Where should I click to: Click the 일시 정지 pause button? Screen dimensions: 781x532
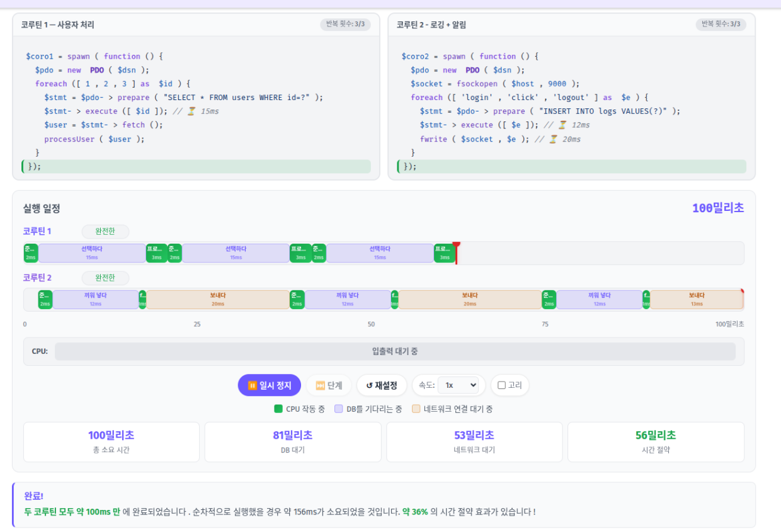tap(269, 385)
